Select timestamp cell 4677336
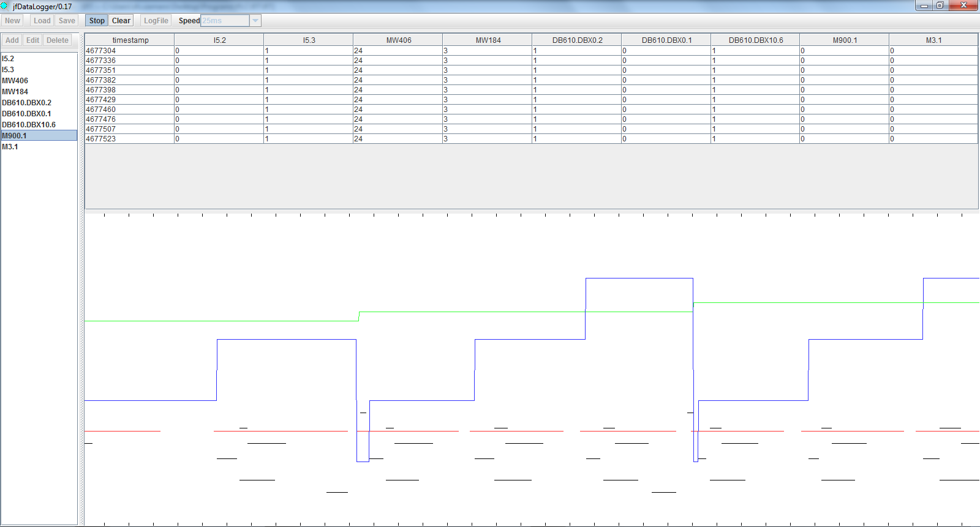980x527 pixels. (x=130, y=61)
